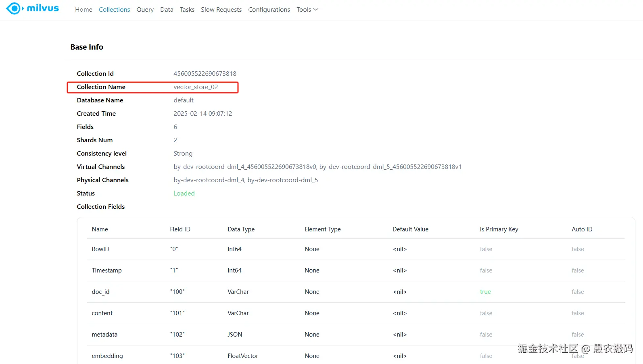Image resolution: width=643 pixels, height=364 pixels.
Task: Click the Shards Num value 2
Action: pos(175,140)
